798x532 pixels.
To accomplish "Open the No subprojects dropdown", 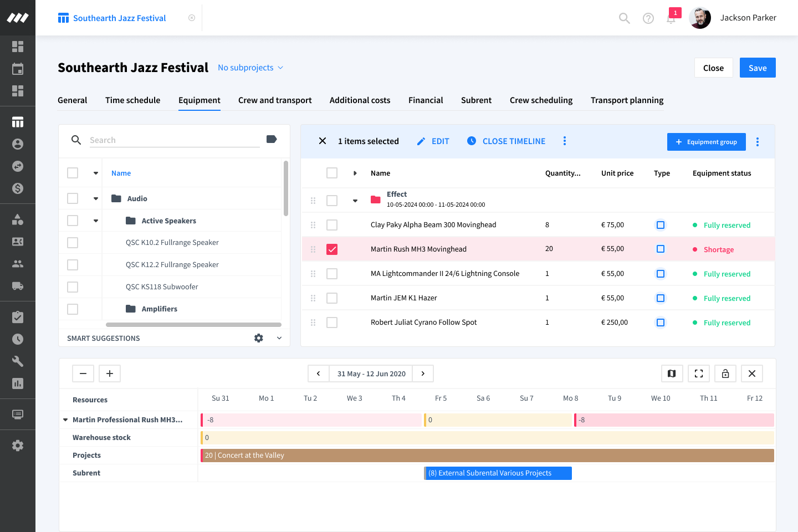I will (x=250, y=68).
